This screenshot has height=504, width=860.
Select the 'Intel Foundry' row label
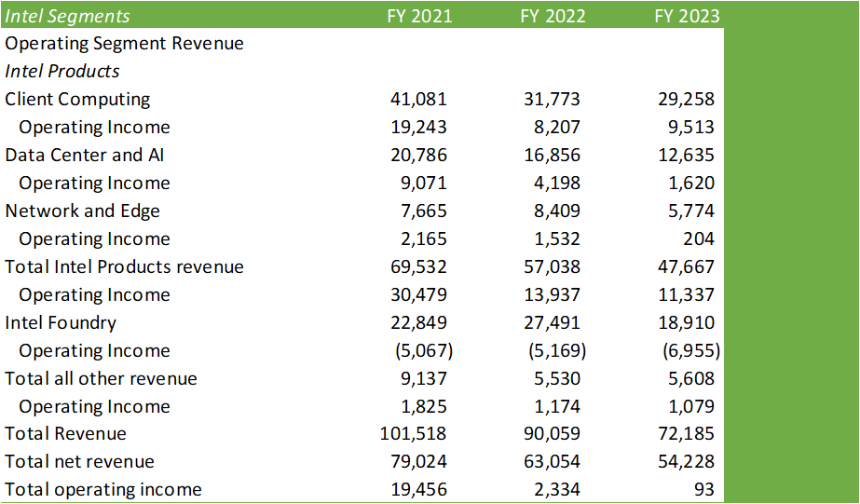[61, 323]
